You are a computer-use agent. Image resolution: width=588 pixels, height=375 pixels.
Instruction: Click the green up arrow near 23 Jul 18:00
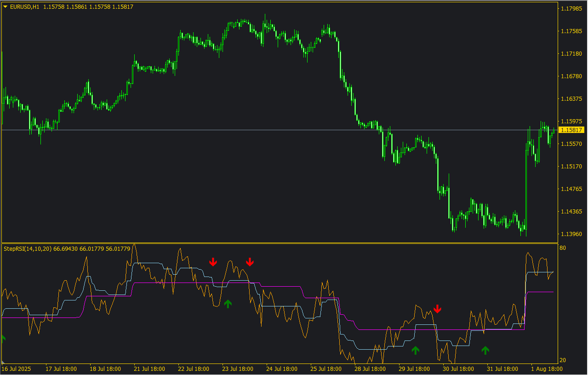[x=228, y=304]
